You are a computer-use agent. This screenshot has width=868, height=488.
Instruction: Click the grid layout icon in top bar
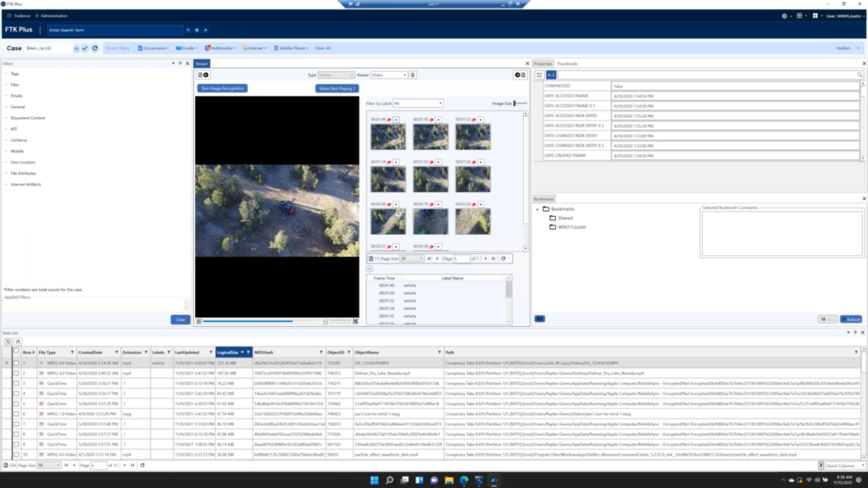(799, 16)
